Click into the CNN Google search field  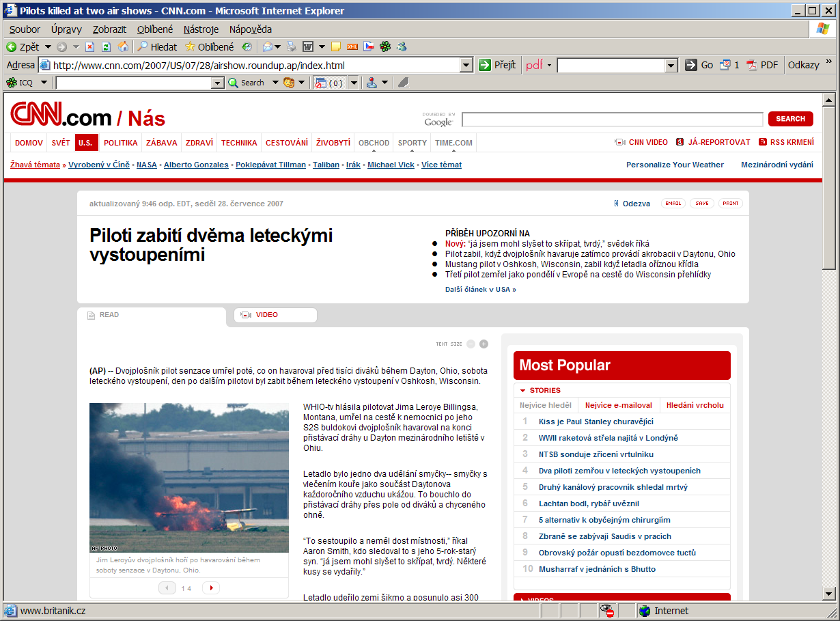click(x=612, y=120)
